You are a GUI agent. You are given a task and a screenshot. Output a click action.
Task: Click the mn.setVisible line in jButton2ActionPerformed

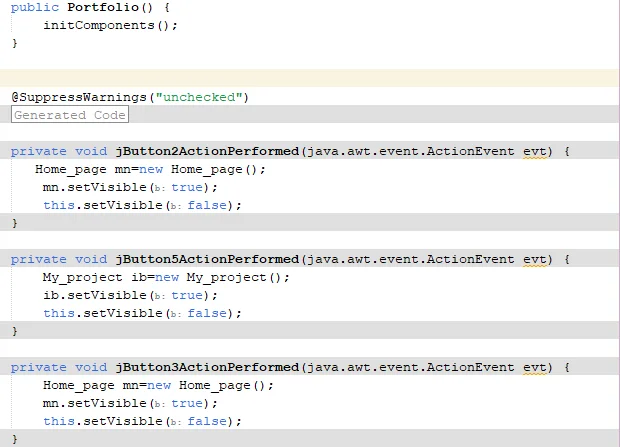(x=130, y=188)
